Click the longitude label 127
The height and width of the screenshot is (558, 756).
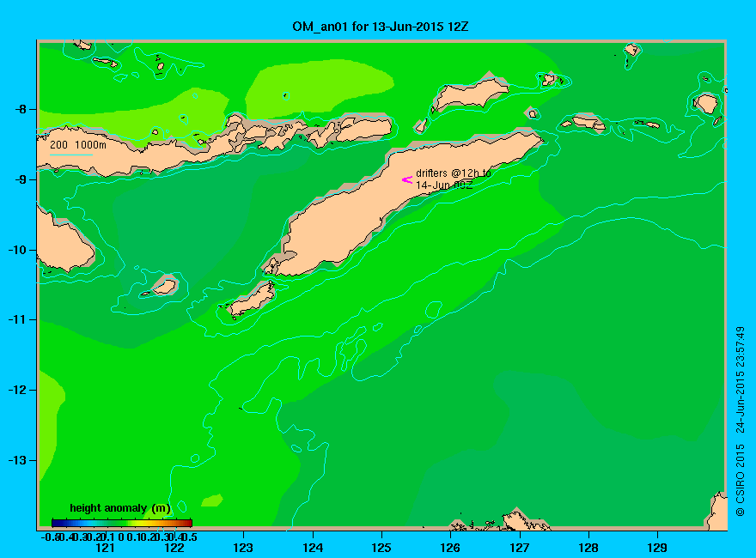click(x=519, y=548)
